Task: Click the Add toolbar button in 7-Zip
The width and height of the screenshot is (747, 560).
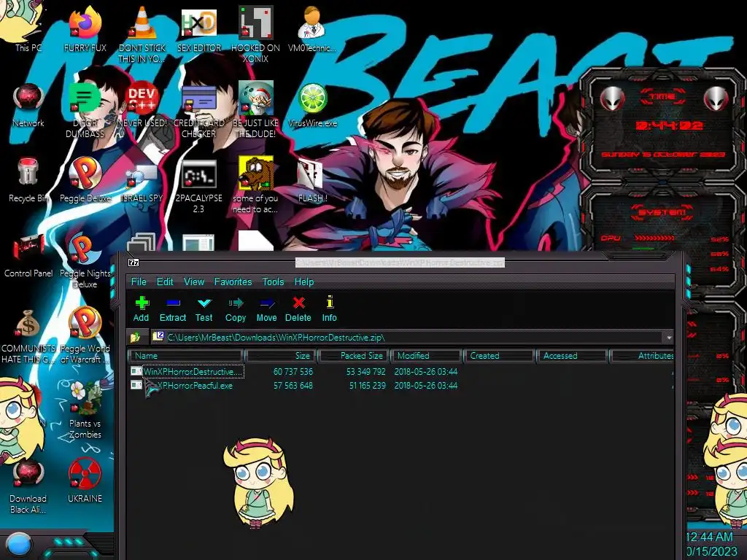Action: (x=141, y=309)
